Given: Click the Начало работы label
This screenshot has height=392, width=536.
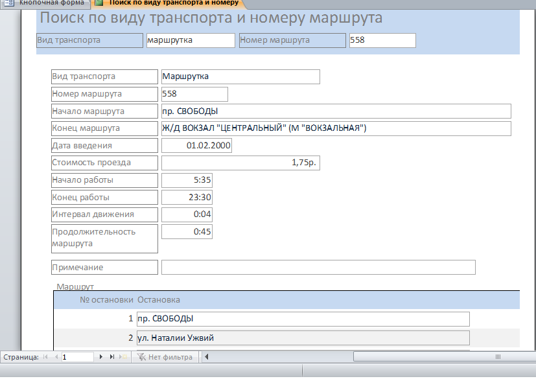Looking at the screenshot, I should (x=104, y=180).
